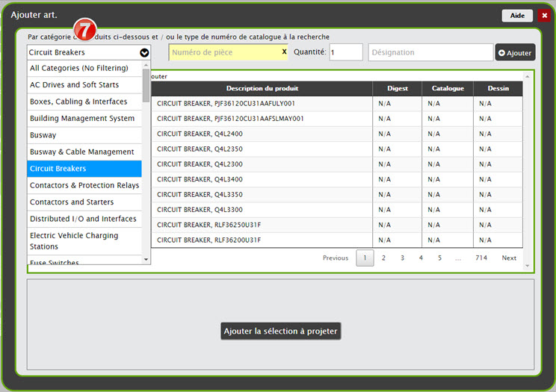556x392 pixels.
Task: Sort by Description du produit column header
Action: [x=262, y=89]
